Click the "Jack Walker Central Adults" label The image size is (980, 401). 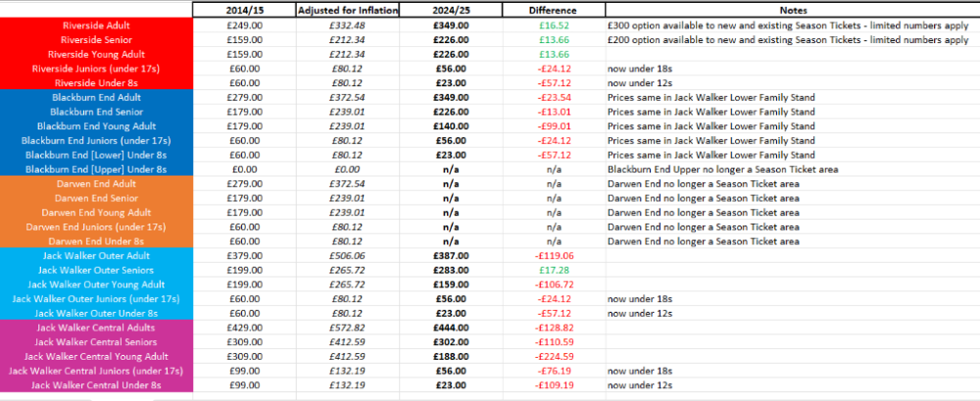coord(94,327)
